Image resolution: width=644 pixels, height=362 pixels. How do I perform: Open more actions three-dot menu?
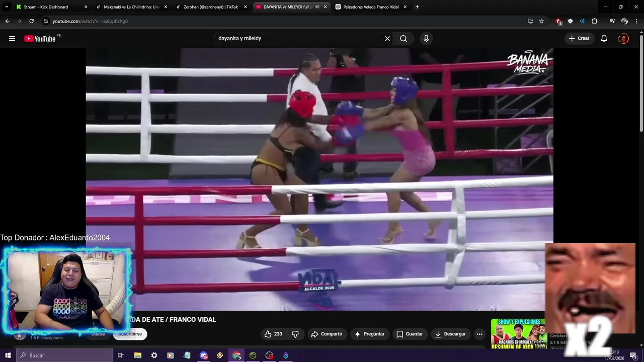point(479,334)
